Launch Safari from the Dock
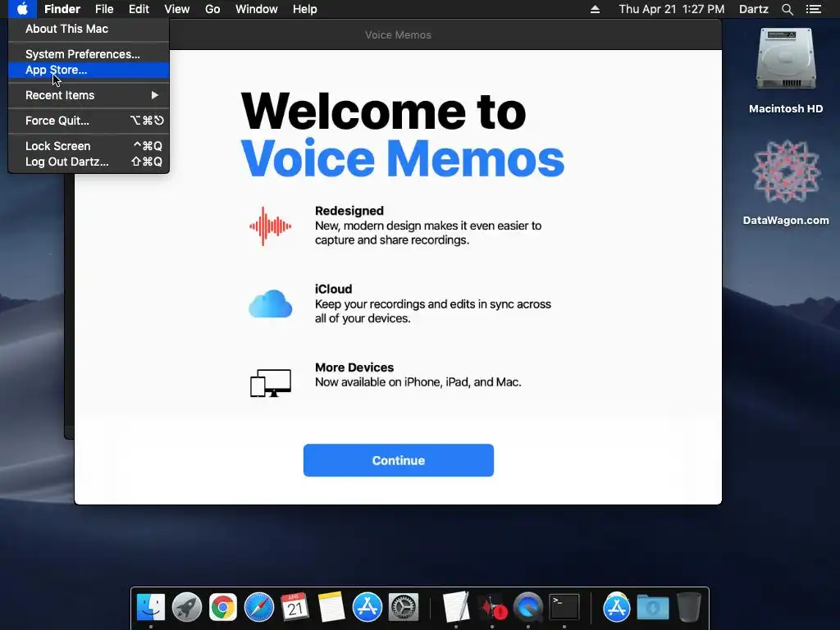This screenshot has width=840, height=630. click(x=259, y=607)
